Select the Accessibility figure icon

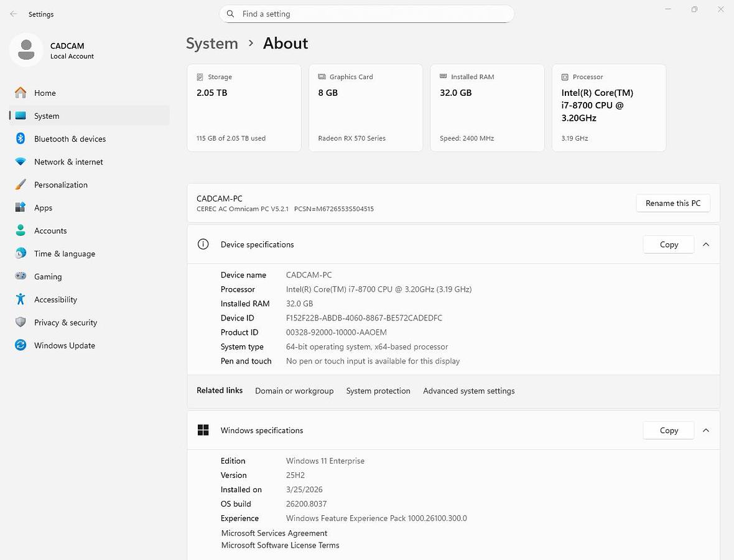coord(21,299)
